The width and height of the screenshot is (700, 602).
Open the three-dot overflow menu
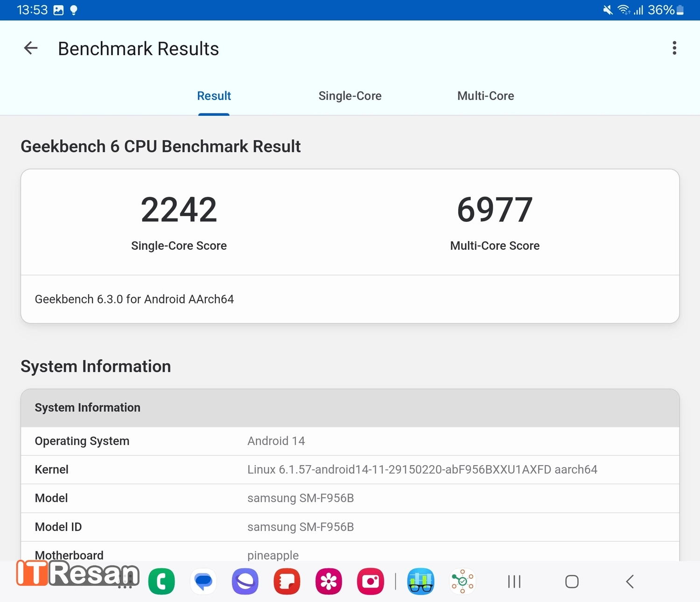pyautogui.click(x=674, y=48)
